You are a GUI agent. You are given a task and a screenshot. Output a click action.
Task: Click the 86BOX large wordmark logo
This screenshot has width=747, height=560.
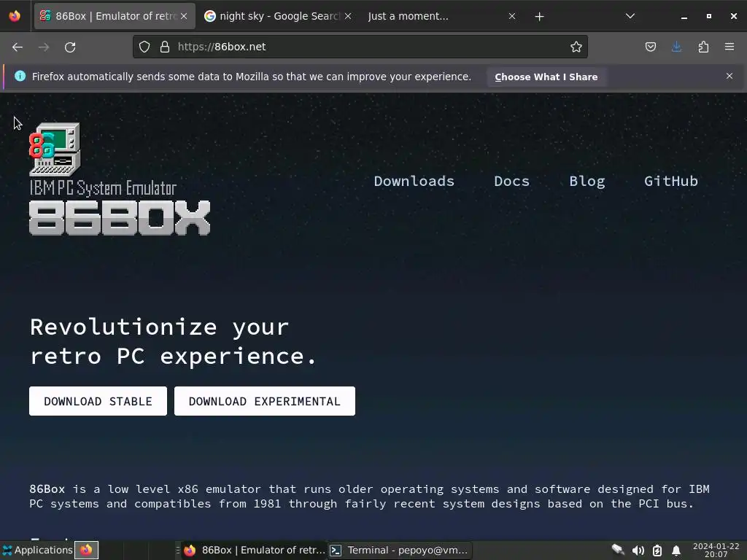pyautogui.click(x=120, y=217)
